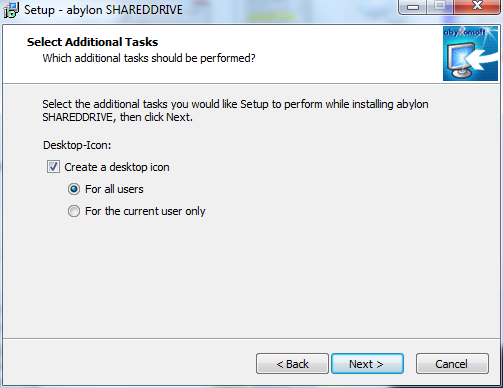The image size is (503, 388).
Task: Click the Desktop-Icon group label
Action: (x=77, y=145)
